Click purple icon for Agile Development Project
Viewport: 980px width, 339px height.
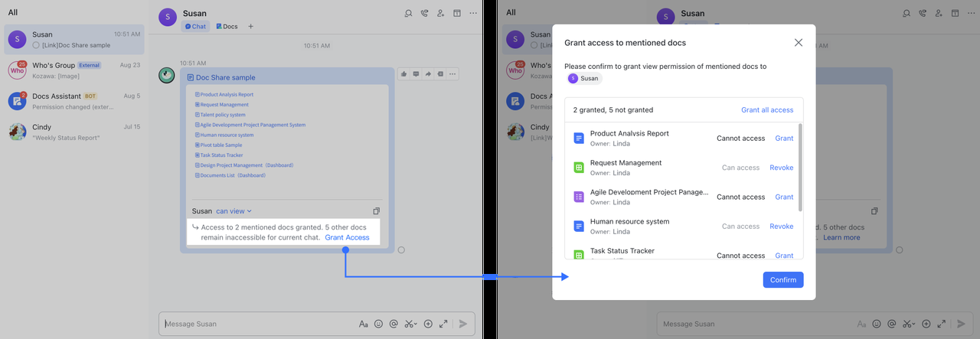pos(579,197)
